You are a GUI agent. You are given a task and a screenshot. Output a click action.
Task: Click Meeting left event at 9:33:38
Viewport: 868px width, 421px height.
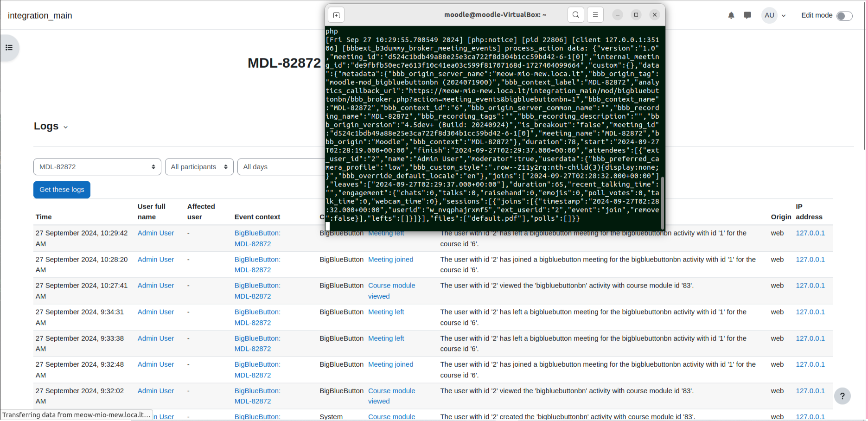point(386,338)
